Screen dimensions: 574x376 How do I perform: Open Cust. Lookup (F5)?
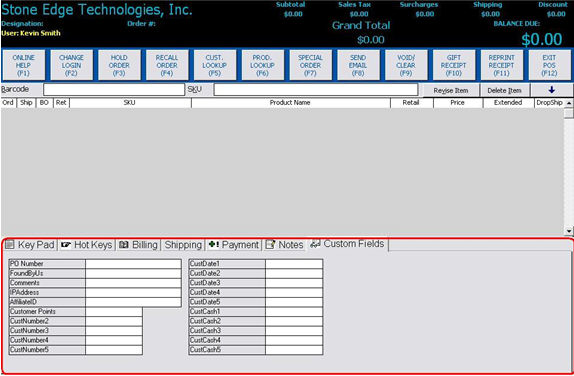(x=215, y=65)
